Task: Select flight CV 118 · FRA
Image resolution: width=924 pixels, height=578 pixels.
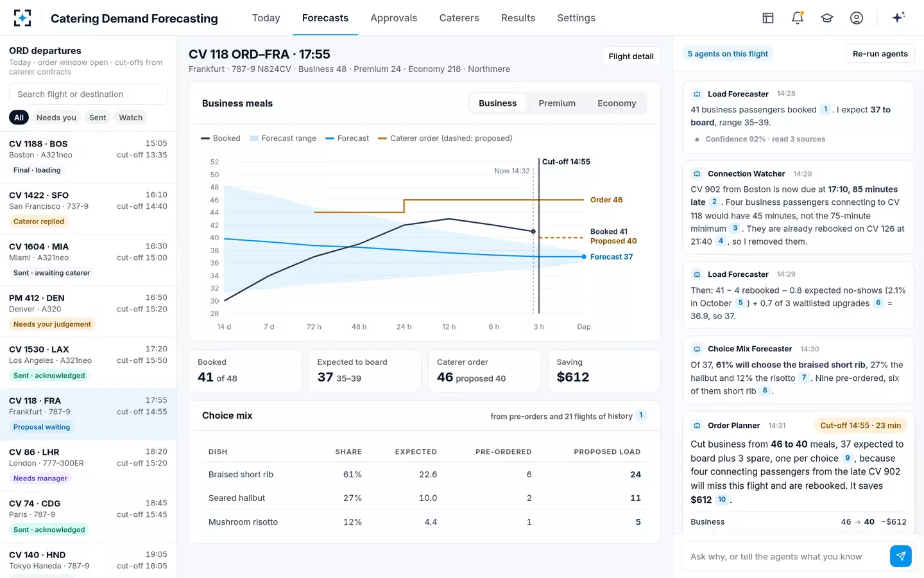Action: coord(88,414)
